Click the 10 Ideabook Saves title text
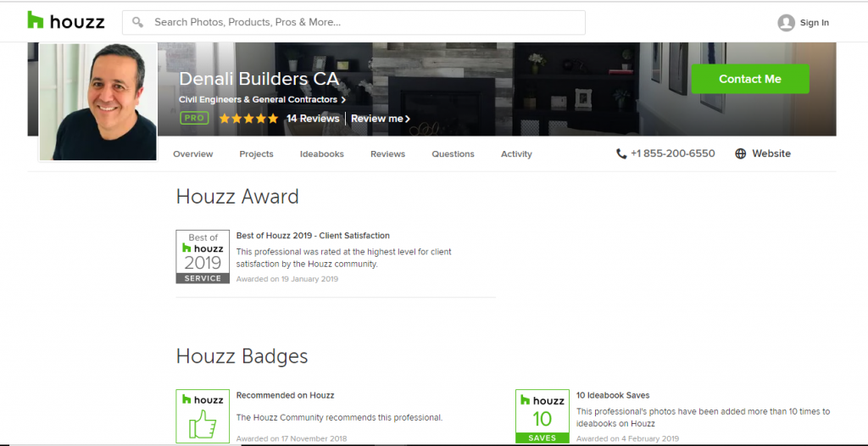The height and width of the screenshot is (446, 868). [x=613, y=395]
